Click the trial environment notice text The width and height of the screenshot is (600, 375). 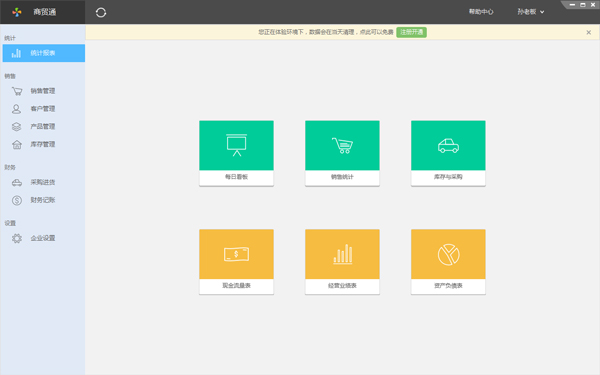point(326,32)
